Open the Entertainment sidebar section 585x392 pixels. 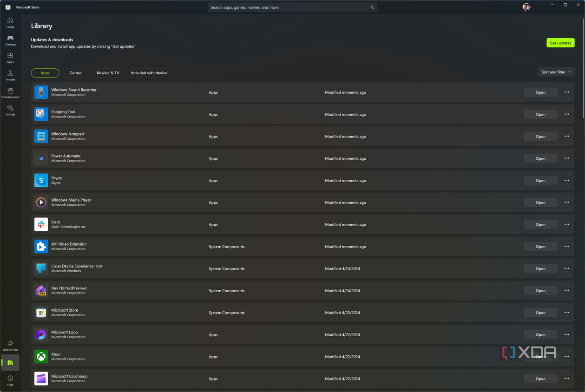click(10, 93)
